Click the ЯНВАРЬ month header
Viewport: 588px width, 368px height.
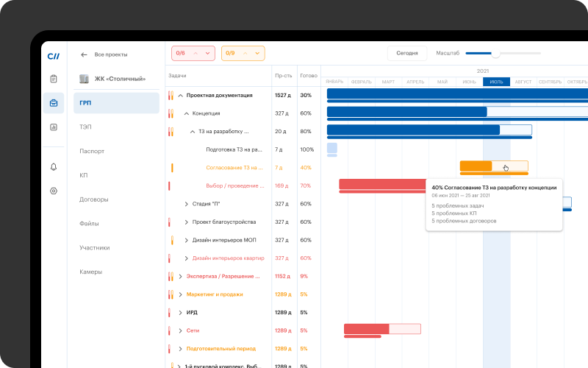334,82
